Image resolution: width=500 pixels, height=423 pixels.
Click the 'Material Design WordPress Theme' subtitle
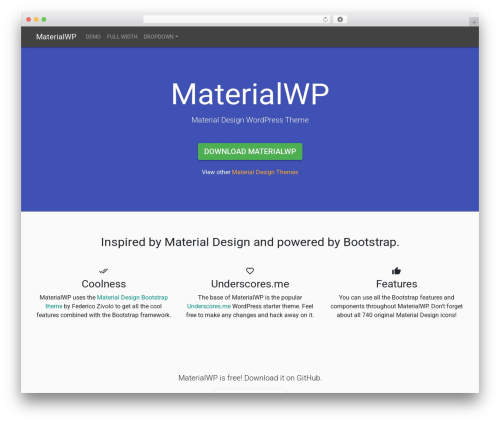pos(250,120)
